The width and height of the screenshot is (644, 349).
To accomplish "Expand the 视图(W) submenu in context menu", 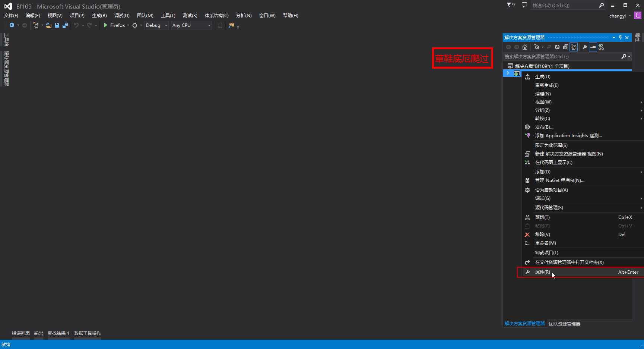I will coord(583,102).
